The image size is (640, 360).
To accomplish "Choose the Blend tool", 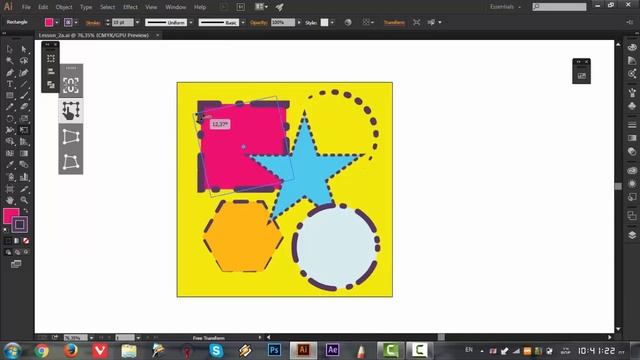I will [x=24, y=165].
